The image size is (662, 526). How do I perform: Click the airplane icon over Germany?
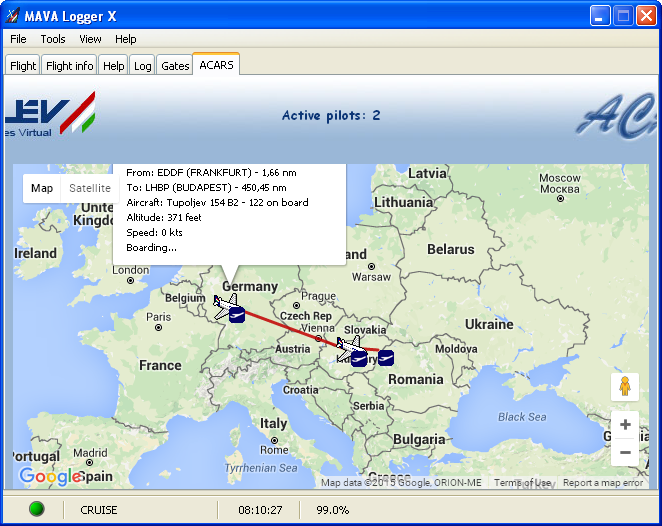(225, 305)
